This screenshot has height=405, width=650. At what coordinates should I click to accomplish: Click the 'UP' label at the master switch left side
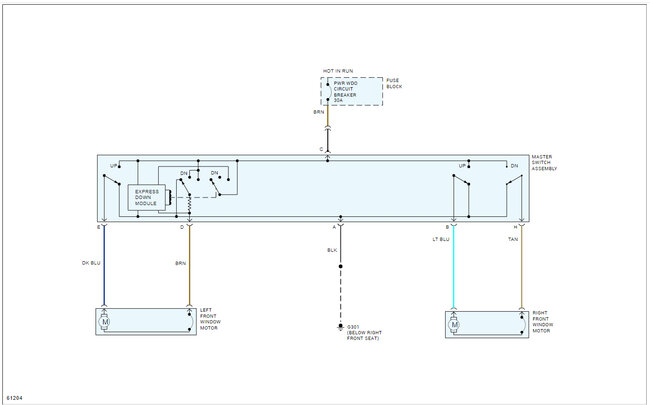[x=113, y=166]
